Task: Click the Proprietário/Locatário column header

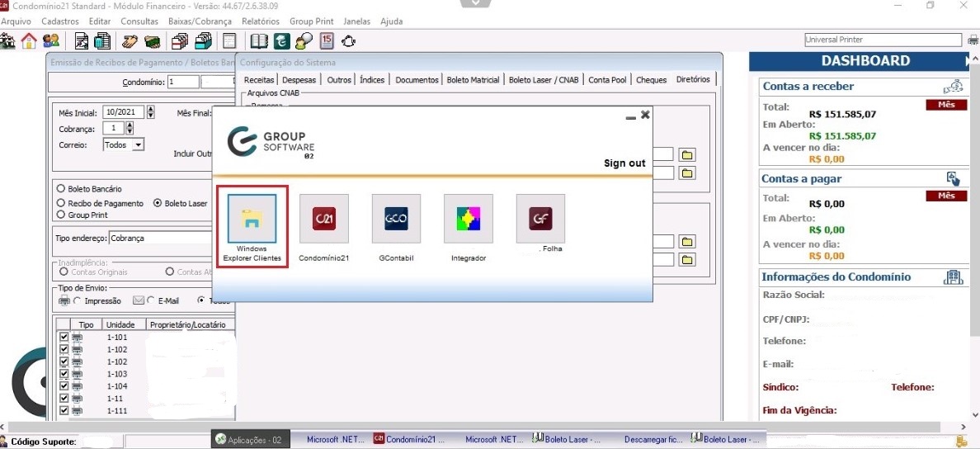Action: (x=191, y=324)
